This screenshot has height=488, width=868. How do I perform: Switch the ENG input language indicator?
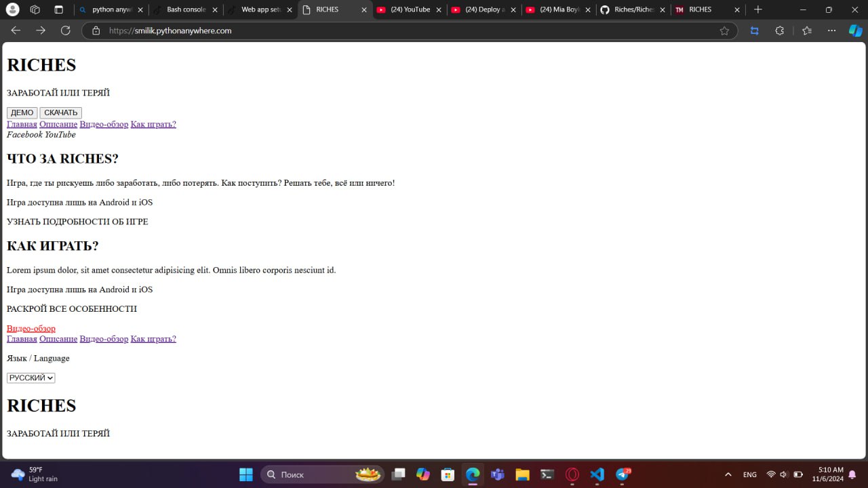750,474
